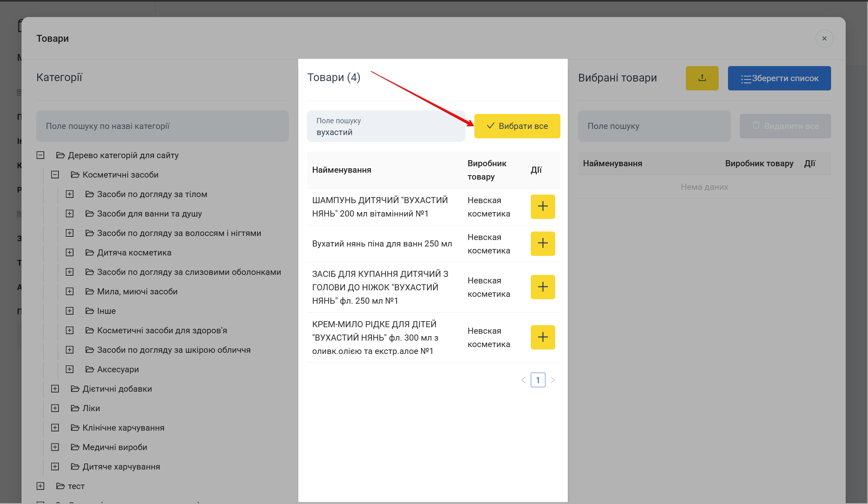The image size is (868, 504).
Task: Add ШАМПУНЬ ДИТЯЧИЙ product with plus button
Action: (x=543, y=206)
